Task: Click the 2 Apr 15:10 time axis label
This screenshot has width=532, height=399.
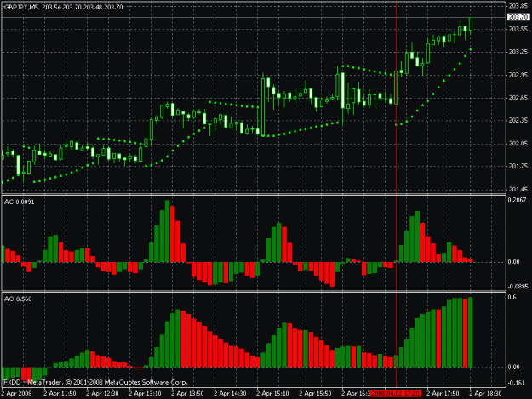Action: pyautogui.click(x=272, y=394)
